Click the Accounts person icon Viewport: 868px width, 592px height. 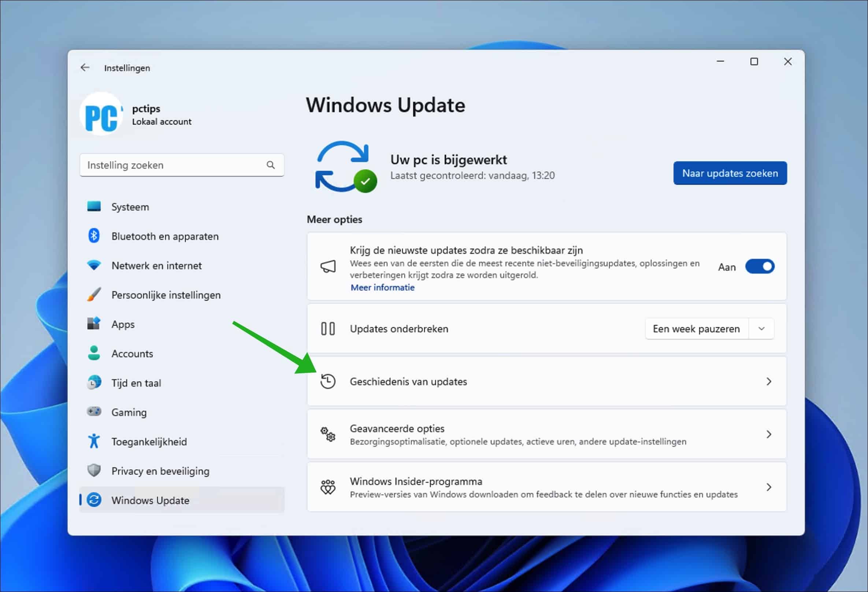point(94,353)
